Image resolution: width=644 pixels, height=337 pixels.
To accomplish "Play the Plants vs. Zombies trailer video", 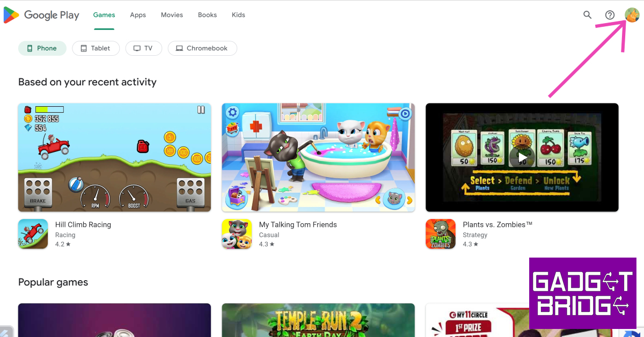I will 522,157.
